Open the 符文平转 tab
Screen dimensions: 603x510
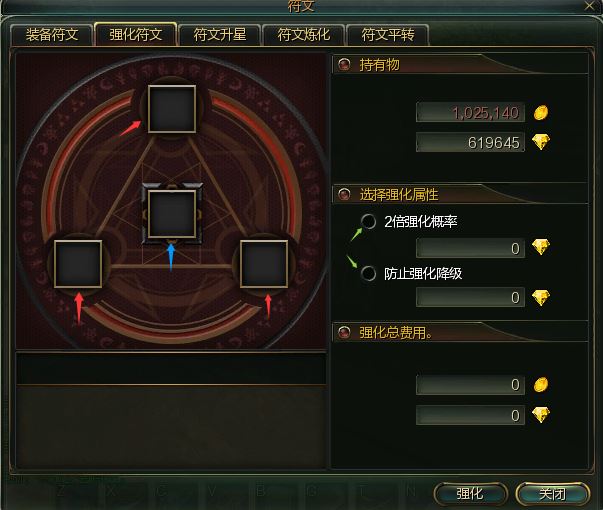coord(388,35)
